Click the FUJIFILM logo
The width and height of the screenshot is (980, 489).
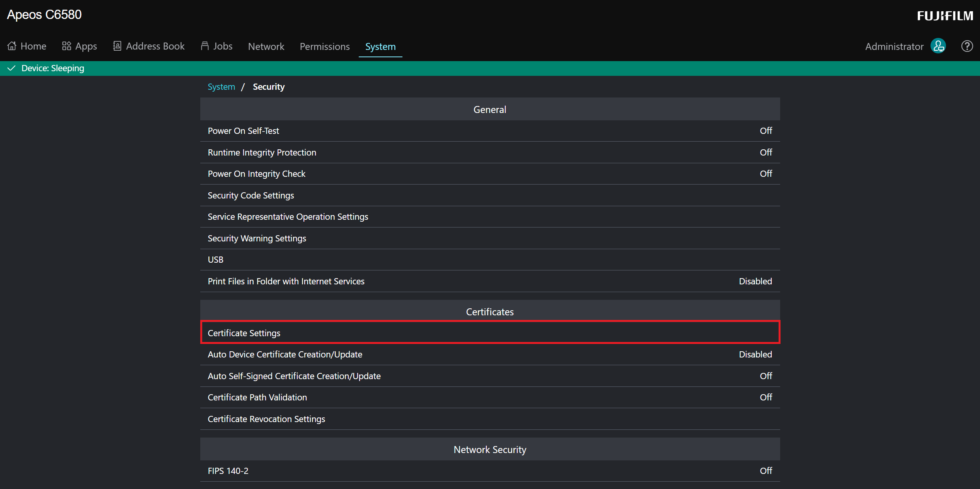(945, 16)
